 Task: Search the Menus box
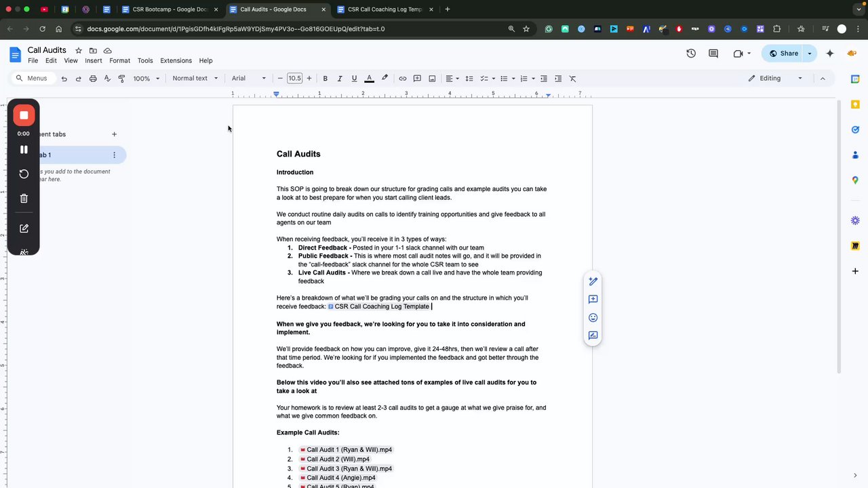tap(32, 79)
